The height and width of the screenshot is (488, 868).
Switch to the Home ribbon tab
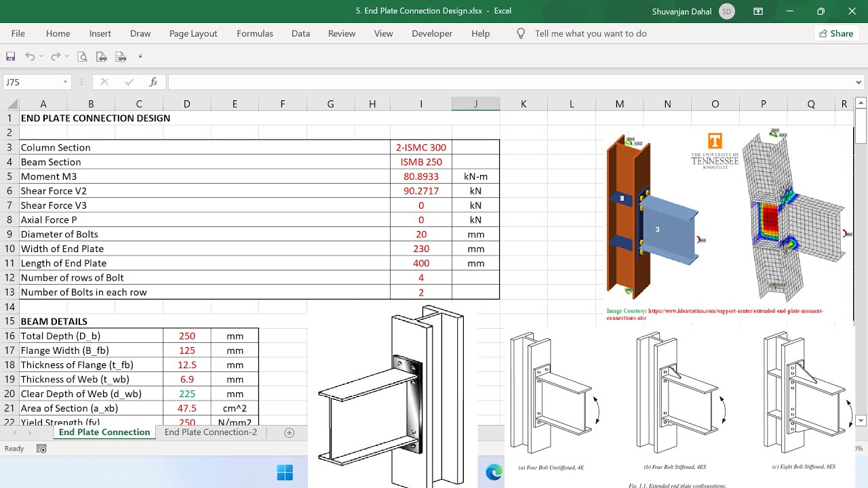coord(58,33)
